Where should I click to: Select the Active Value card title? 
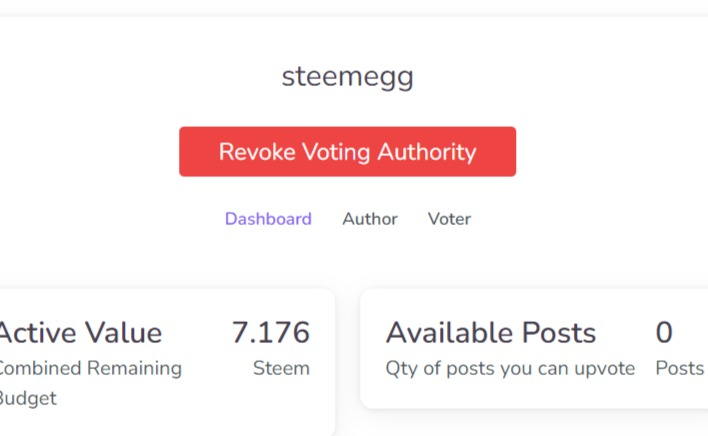pyautogui.click(x=80, y=333)
